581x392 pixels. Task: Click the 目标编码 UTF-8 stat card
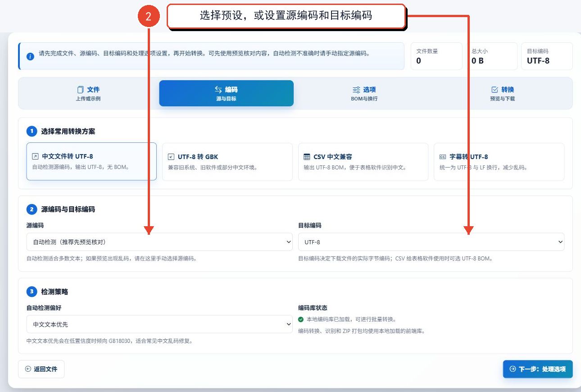pos(547,56)
